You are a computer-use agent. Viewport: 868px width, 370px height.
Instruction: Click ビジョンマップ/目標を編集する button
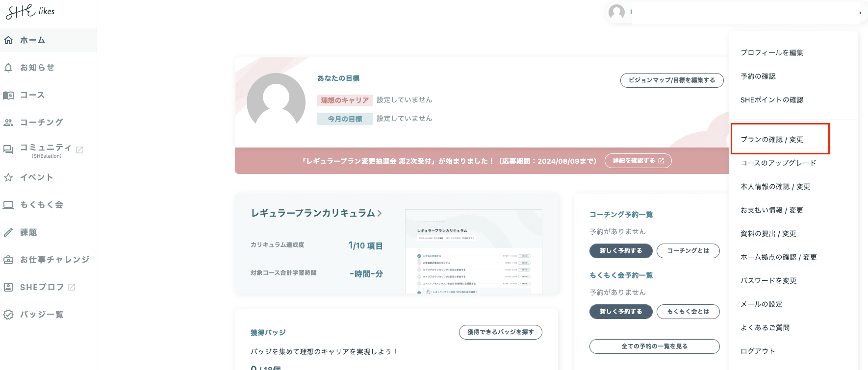point(672,80)
